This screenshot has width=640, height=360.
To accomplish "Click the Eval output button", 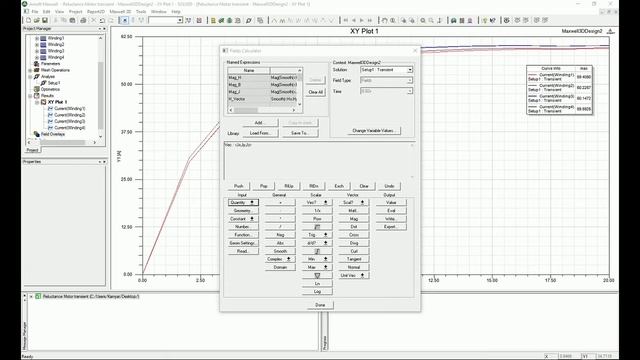I will click(x=391, y=211).
